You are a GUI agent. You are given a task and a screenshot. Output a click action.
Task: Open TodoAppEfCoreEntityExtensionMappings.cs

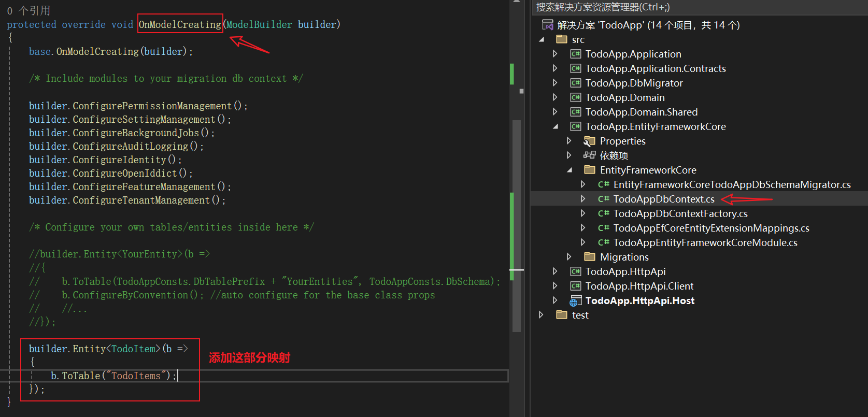(x=712, y=228)
